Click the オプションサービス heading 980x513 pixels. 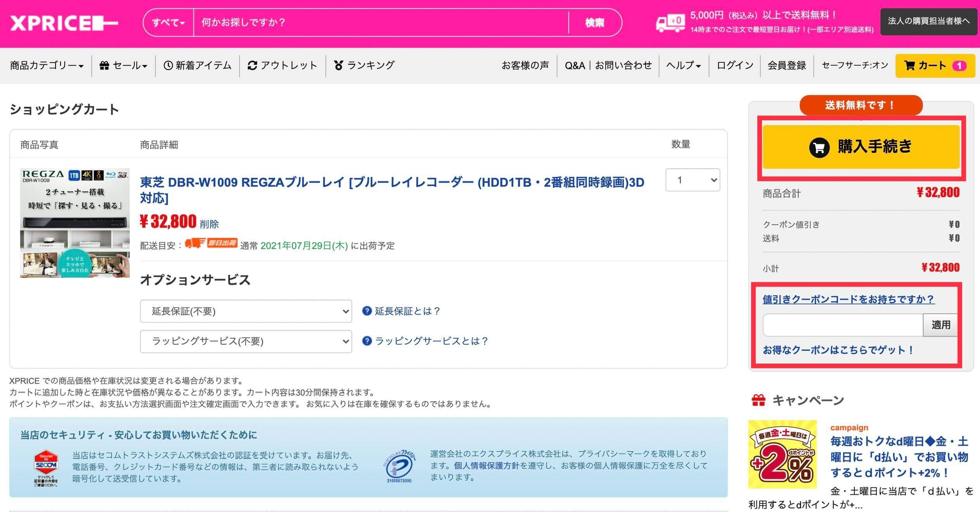click(x=195, y=280)
